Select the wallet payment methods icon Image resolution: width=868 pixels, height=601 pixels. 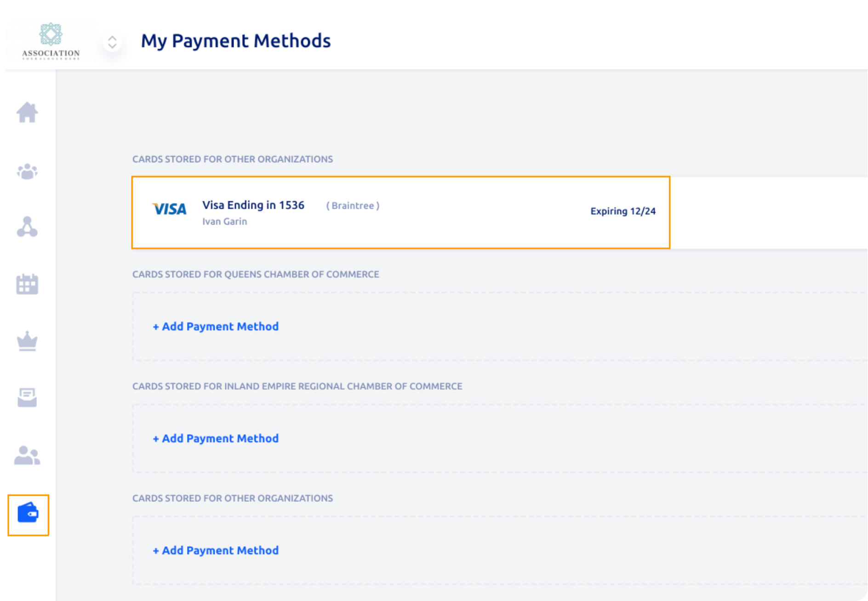pos(28,513)
